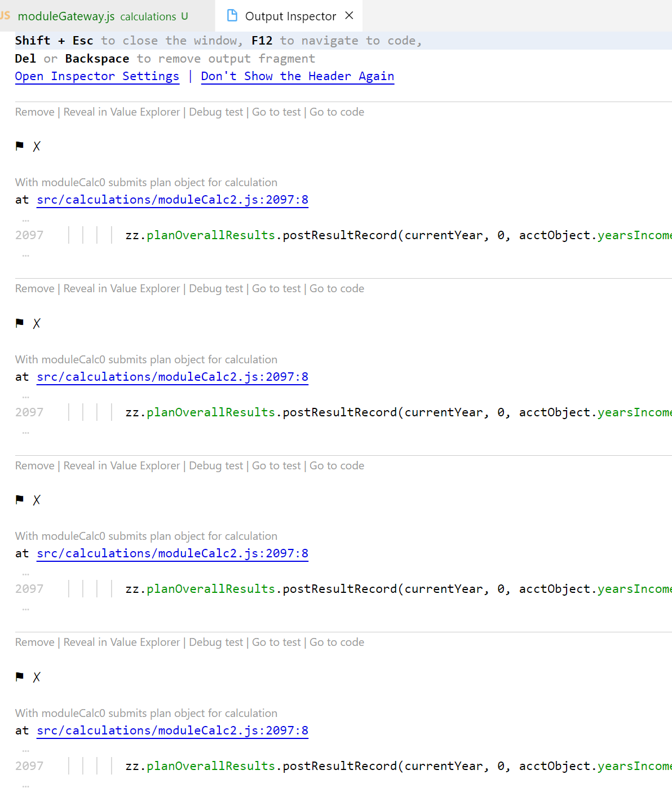This screenshot has width=672, height=792.
Task: Close the Output Inspector tab
Action: tap(349, 16)
